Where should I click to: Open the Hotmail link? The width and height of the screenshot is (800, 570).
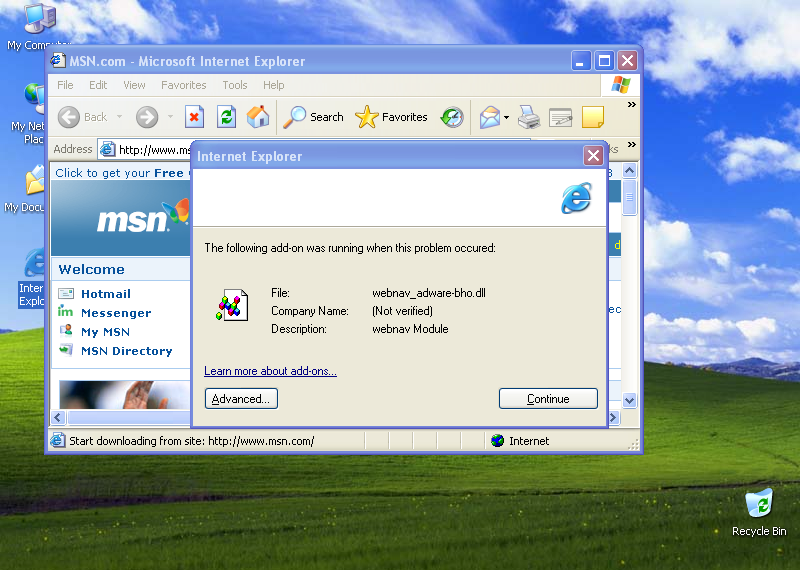[x=106, y=294]
